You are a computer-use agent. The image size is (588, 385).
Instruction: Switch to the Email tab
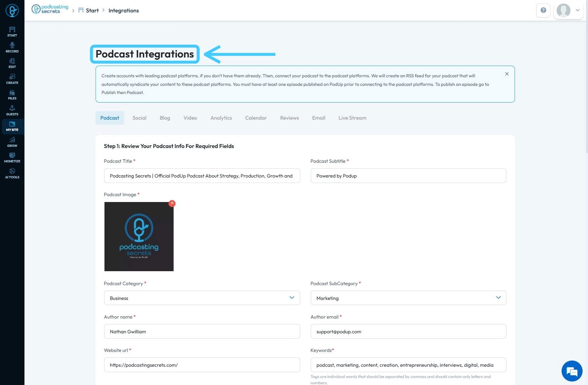(x=319, y=118)
